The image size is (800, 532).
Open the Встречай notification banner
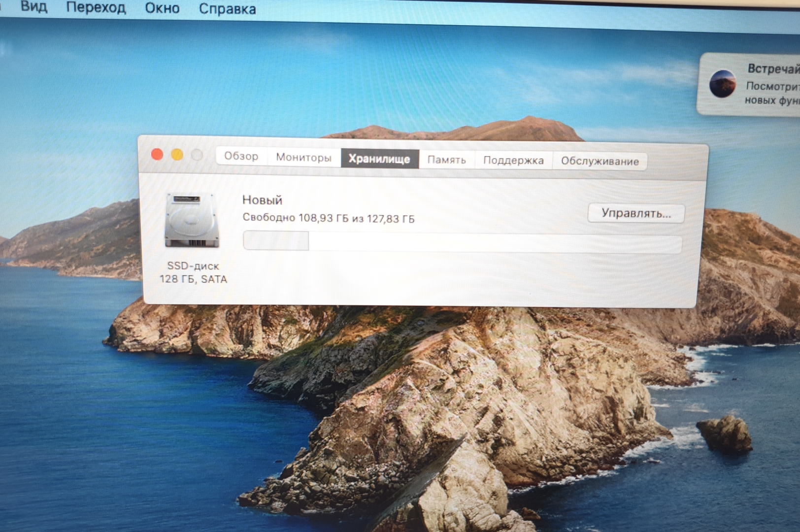[749, 84]
